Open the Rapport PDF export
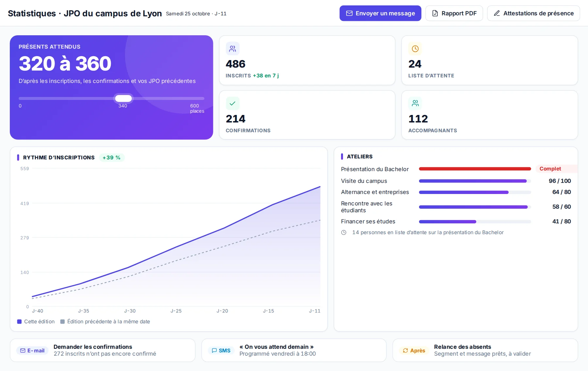This screenshot has width=588, height=371. coord(454,13)
